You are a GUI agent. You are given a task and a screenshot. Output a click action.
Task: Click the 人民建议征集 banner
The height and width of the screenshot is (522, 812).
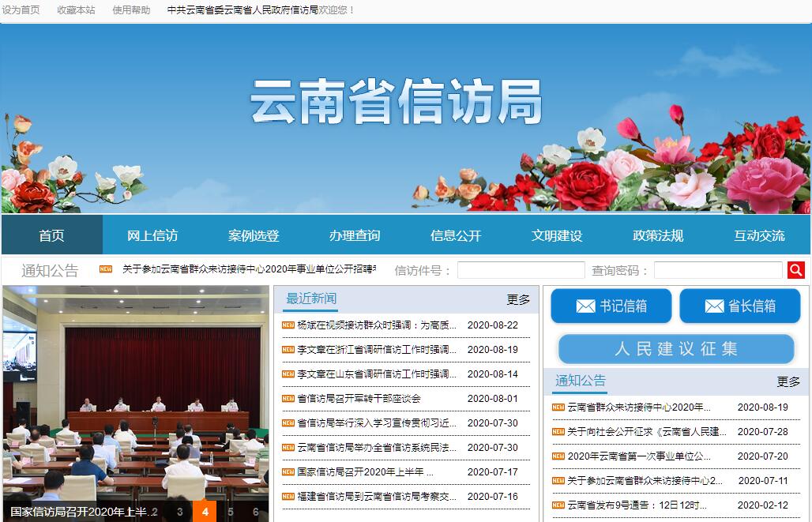coord(675,349)
